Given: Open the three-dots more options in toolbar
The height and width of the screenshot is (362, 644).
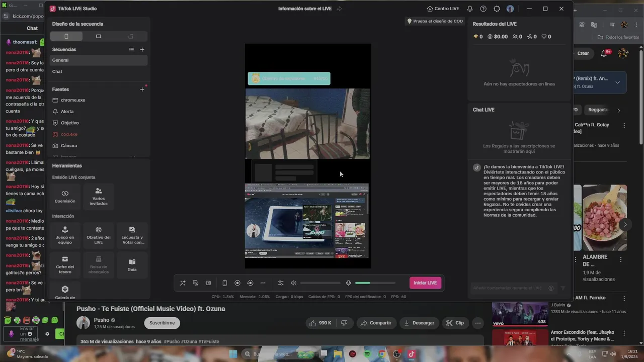Looking at the screenshot, I should point(263,283).
